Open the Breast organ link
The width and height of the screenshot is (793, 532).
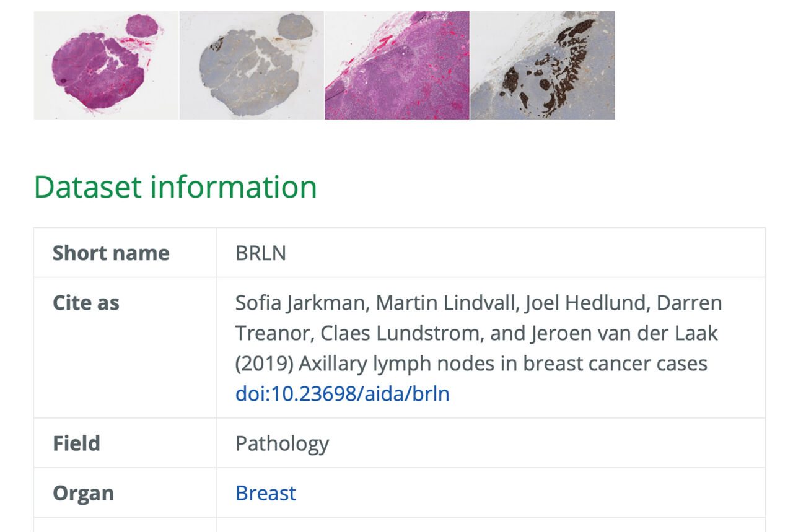(x=266, y=493)
